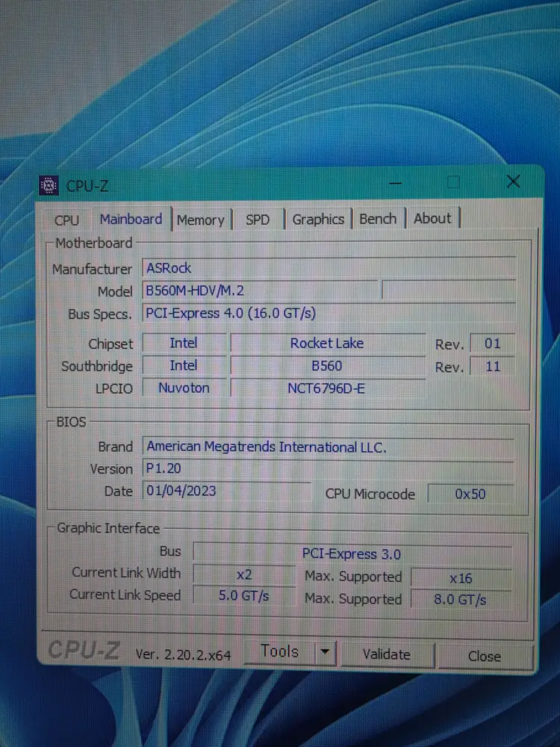
Task: Click the CPU Microcode 0x50 value
Action: pos(470,494)
